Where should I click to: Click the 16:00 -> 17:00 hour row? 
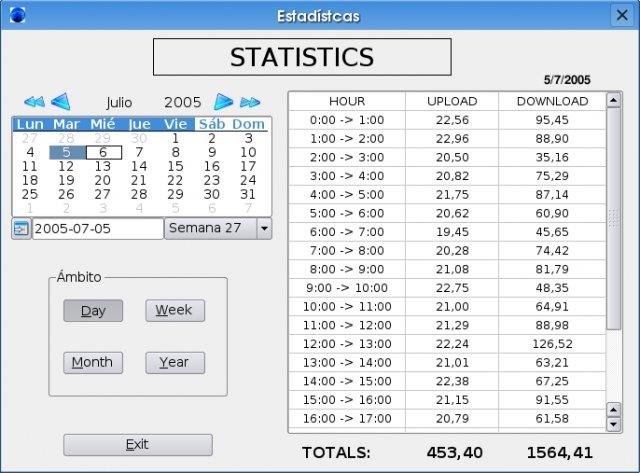click(x=447, y=418)
